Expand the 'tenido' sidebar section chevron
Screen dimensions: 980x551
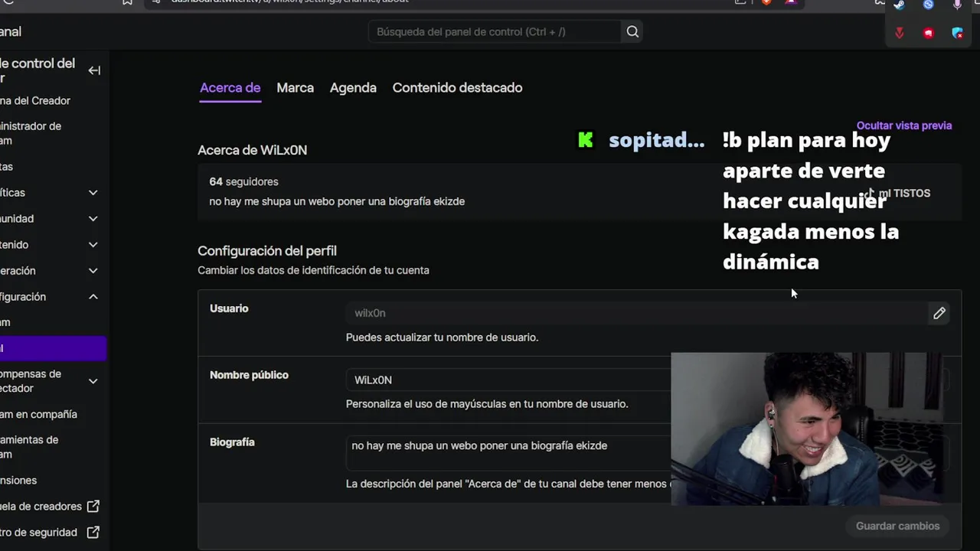click(93, 245)
